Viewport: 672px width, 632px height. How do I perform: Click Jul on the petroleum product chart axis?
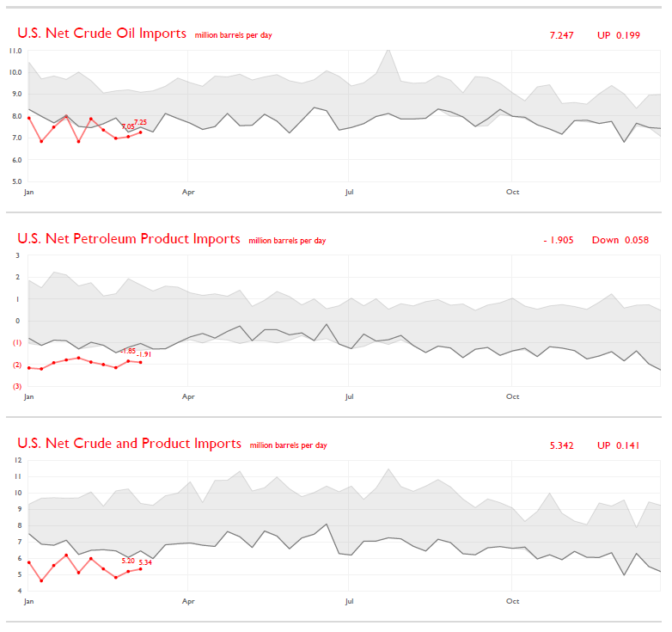click(x=350, y=396)
